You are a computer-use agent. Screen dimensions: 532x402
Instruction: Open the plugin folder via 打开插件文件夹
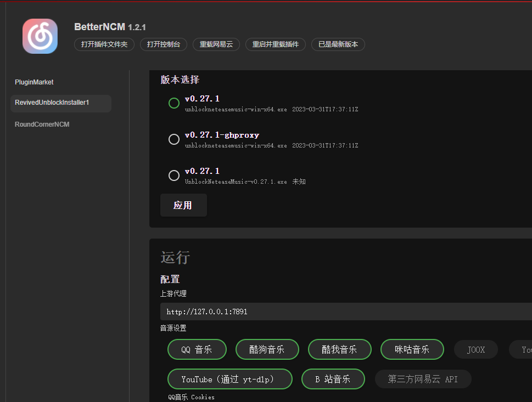[x=104, y=44]
